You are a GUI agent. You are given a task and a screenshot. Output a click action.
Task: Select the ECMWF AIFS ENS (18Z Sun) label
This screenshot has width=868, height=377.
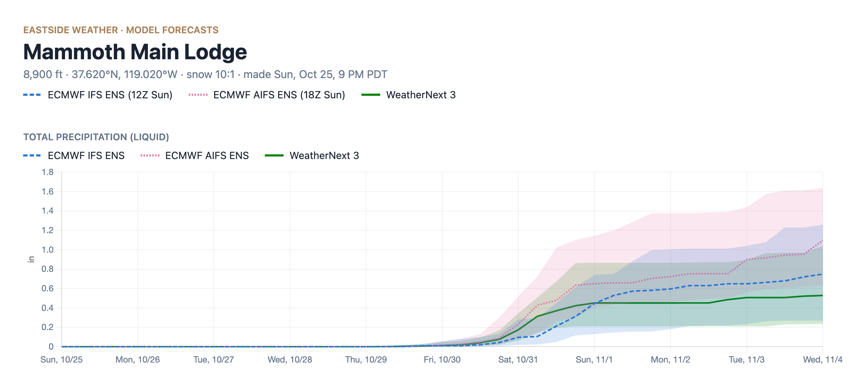click(279, 95)
